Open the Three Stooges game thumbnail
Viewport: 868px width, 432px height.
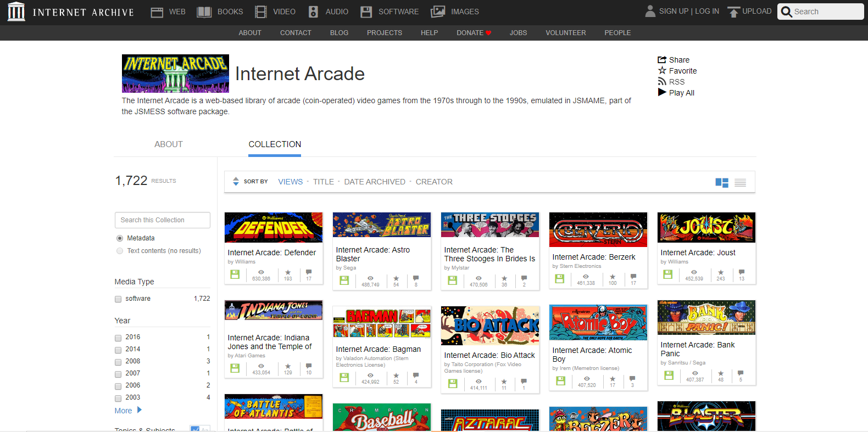point(490,225)
